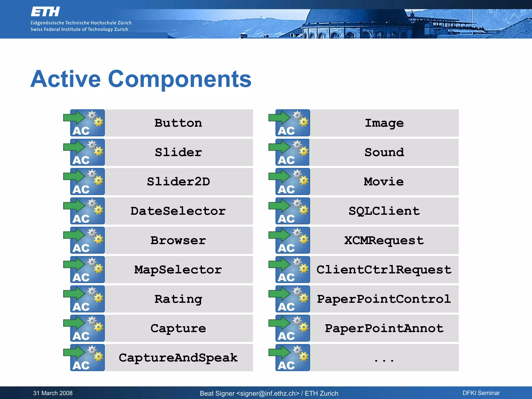Click the AC icon next to CaptureAndSpeak
This screenshot has height=399, width=532.
tap(84, 358)
